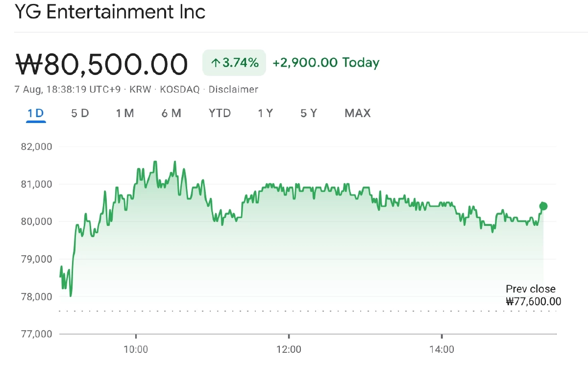Click the 12:00 time axis label
588x367 pixels.
point(289,350)
